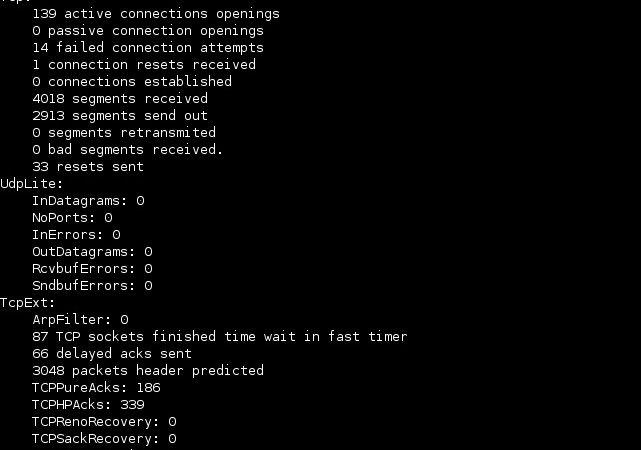Click the 'ArpFilter: 0' entry
641x450 pixels.
point(81,320)
